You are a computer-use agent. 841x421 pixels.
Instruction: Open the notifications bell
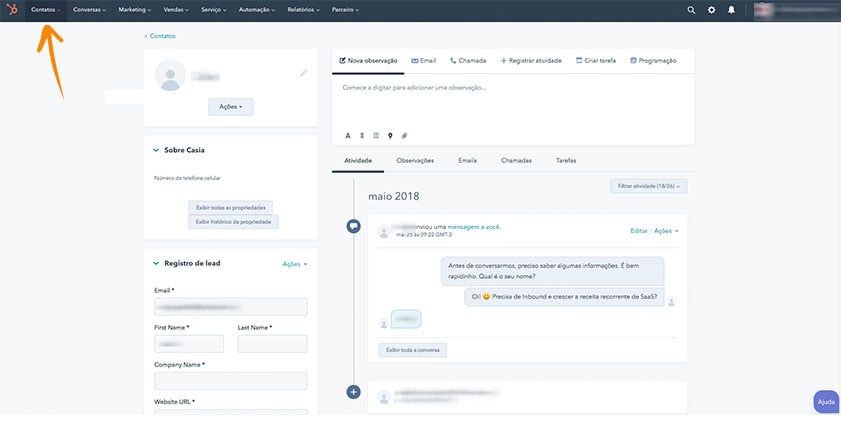coord(731,10)
